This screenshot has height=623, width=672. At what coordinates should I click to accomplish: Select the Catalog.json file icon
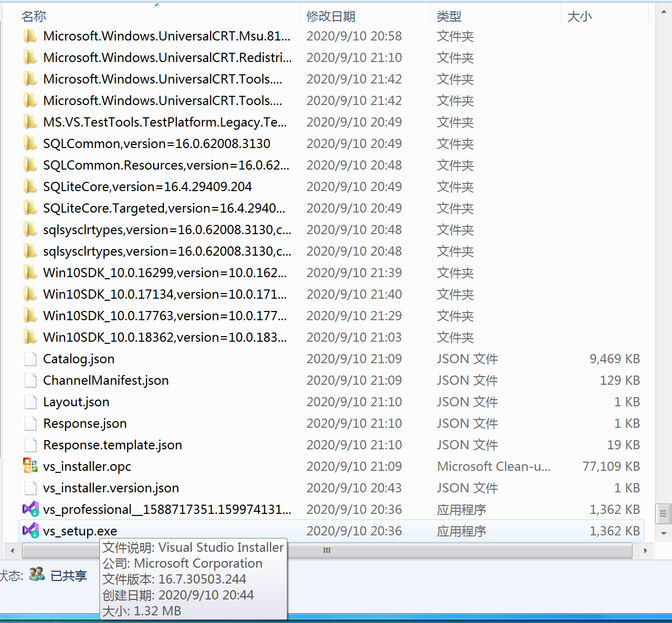click(x=31, y=359)
